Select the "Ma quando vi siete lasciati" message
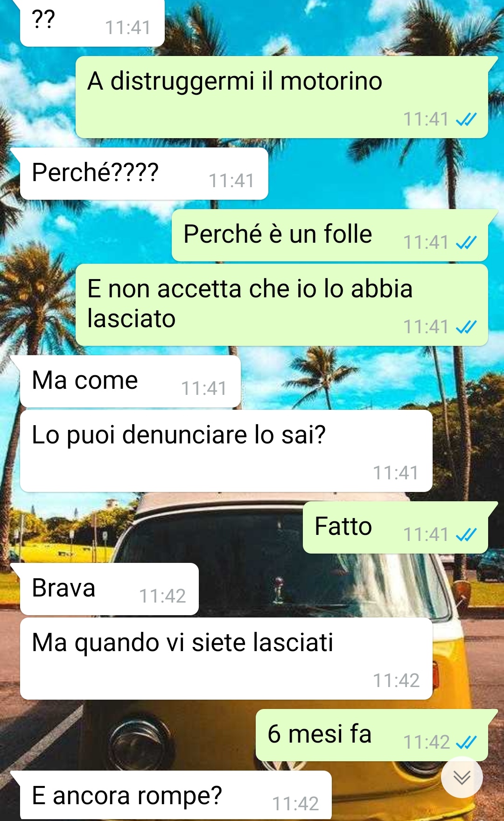The width and height of the screenshot is (504, 821). (x=226, y=659)
